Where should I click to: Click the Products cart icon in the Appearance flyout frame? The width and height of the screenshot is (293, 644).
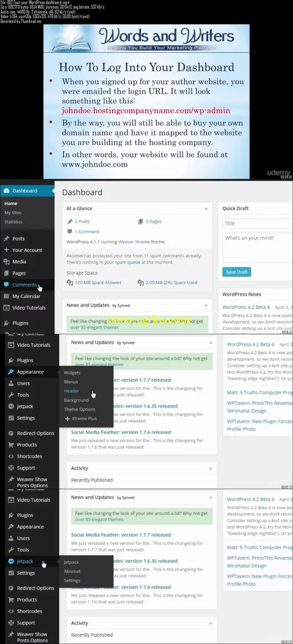(x=11, y=445)
